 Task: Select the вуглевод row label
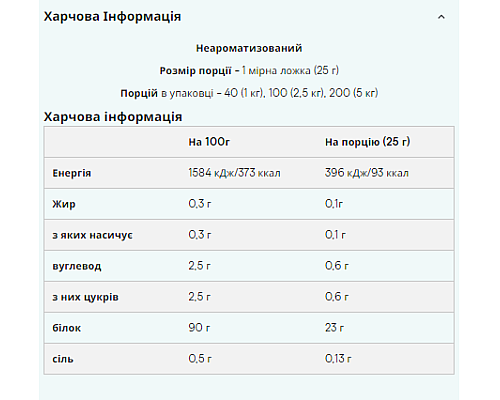point(77,266)
